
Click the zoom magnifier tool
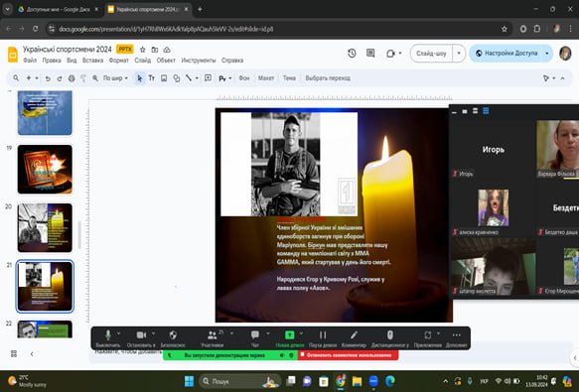tap(95, 78)
